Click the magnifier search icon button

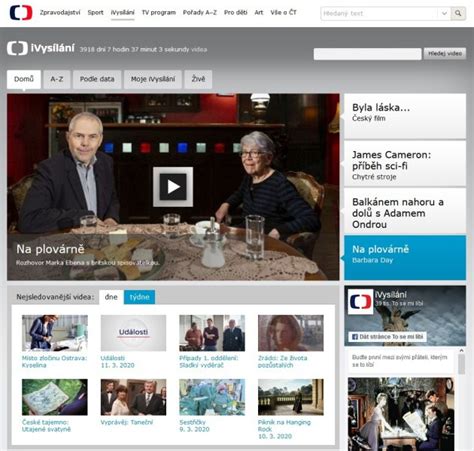coord(458,13)
